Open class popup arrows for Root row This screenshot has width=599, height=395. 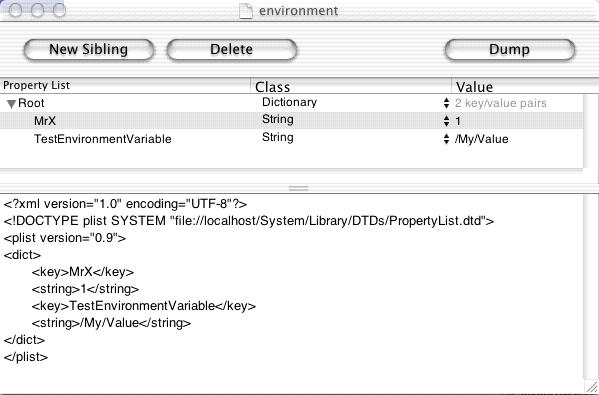446,103
